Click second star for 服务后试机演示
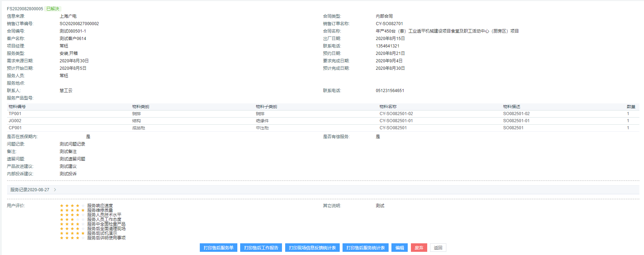 coord(67,233)
